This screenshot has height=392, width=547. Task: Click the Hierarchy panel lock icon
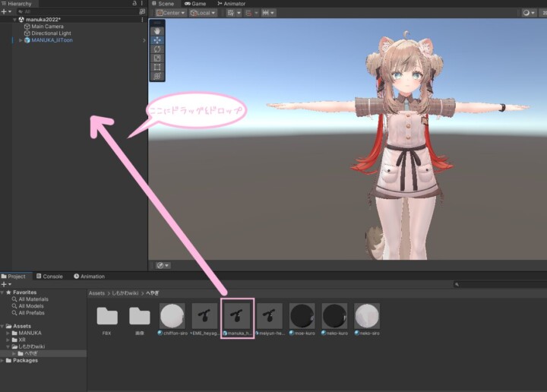click(x=134, y=3)
